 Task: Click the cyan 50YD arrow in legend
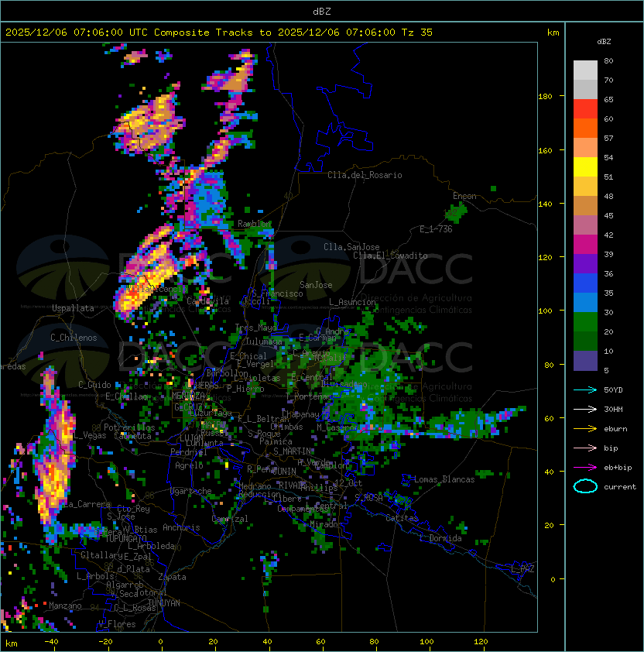pyautogui.click(x=585, y=390)
